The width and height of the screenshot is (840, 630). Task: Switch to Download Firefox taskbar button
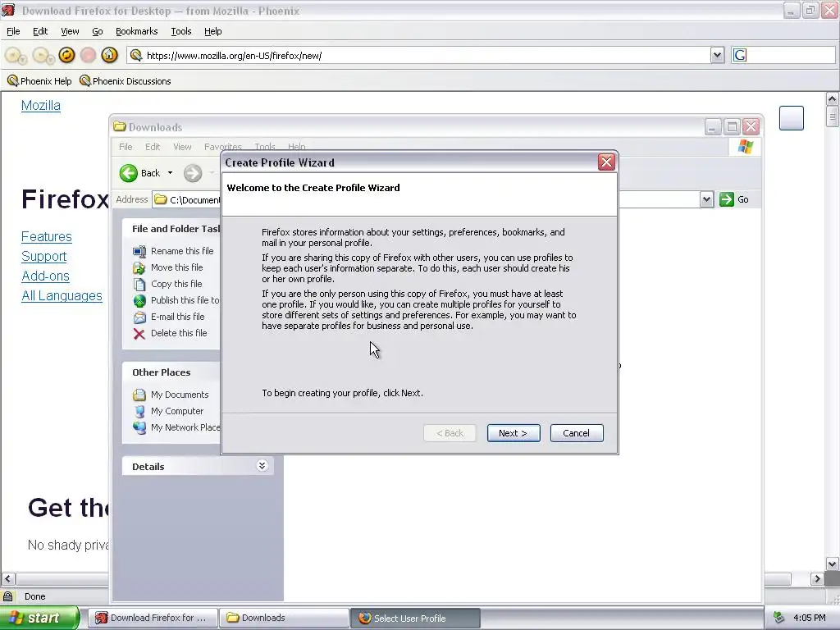pos(153,618)
